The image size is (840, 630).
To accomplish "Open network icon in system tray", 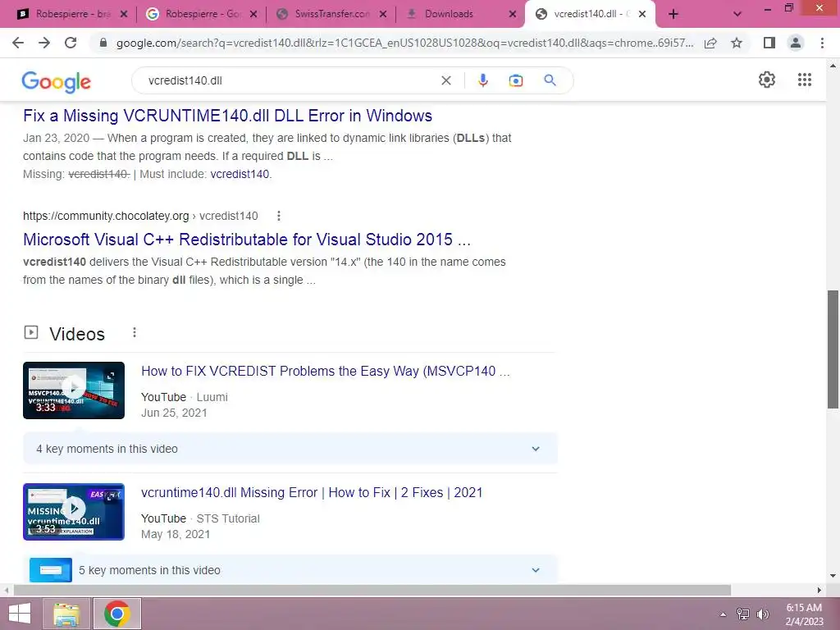I will tap(743, 614).
